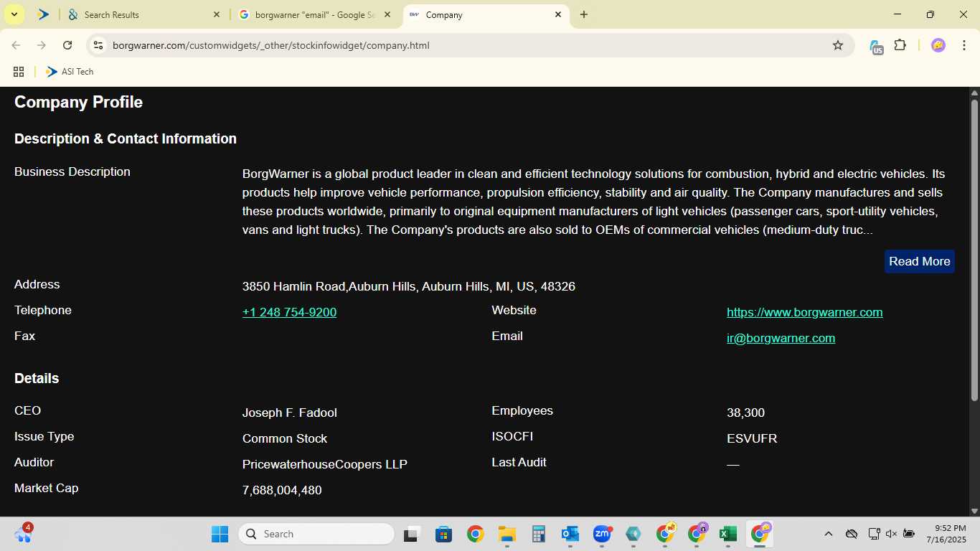Open the apps grid in bookmarks bar
Viewport: 980px width, 551px height.
19,72
